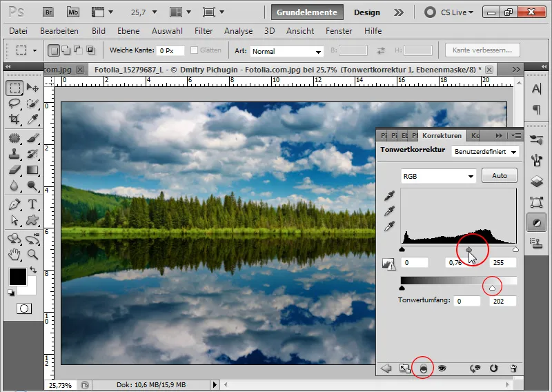The image size is (552, 392).
Task: Launch Mini Bridge
Action: pos(73,12)
